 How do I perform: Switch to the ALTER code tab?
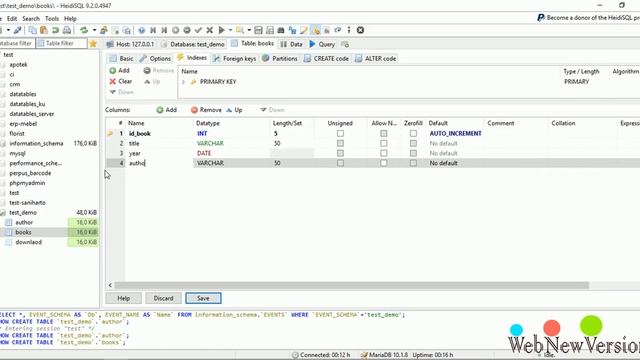click(376, 58)
